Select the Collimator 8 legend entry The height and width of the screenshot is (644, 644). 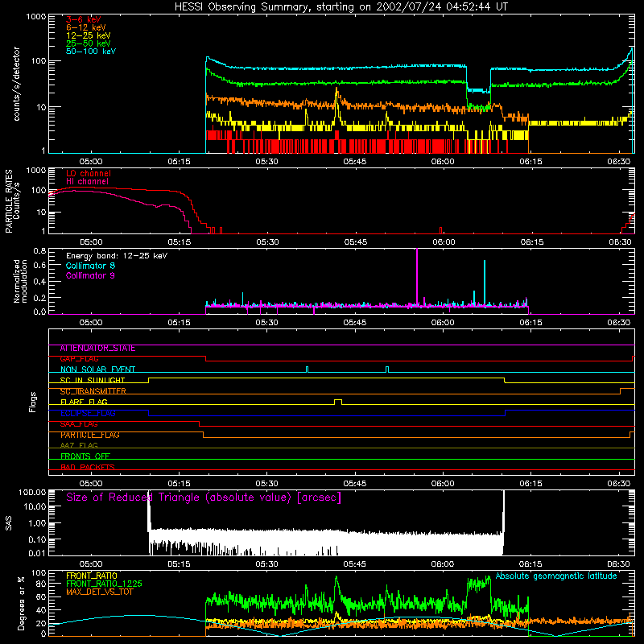(90, 266)
